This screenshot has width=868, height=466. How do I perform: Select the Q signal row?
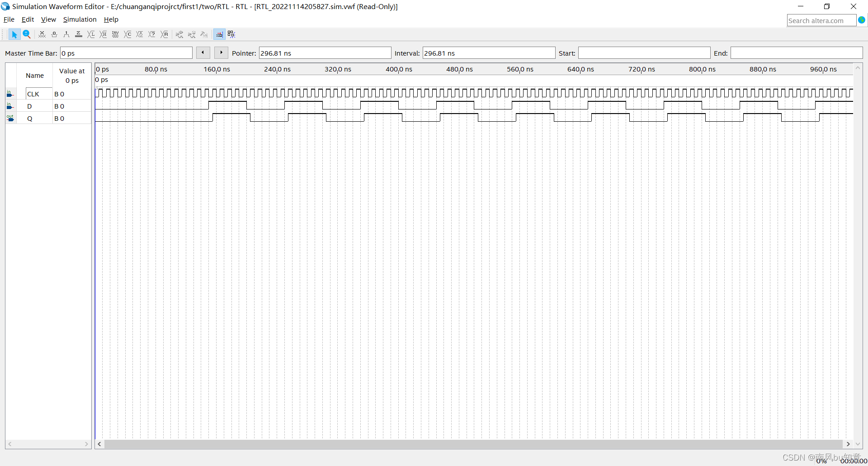[48, 118]
